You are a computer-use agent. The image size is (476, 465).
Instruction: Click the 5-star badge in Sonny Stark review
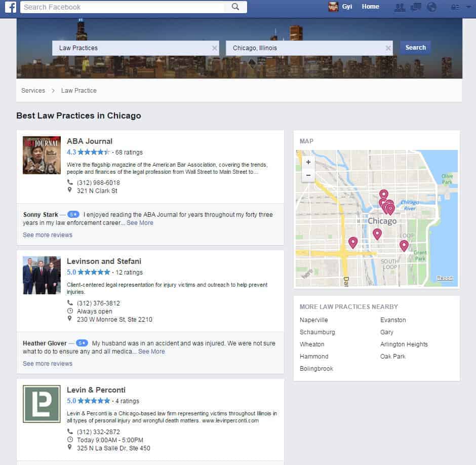[73, 214]
